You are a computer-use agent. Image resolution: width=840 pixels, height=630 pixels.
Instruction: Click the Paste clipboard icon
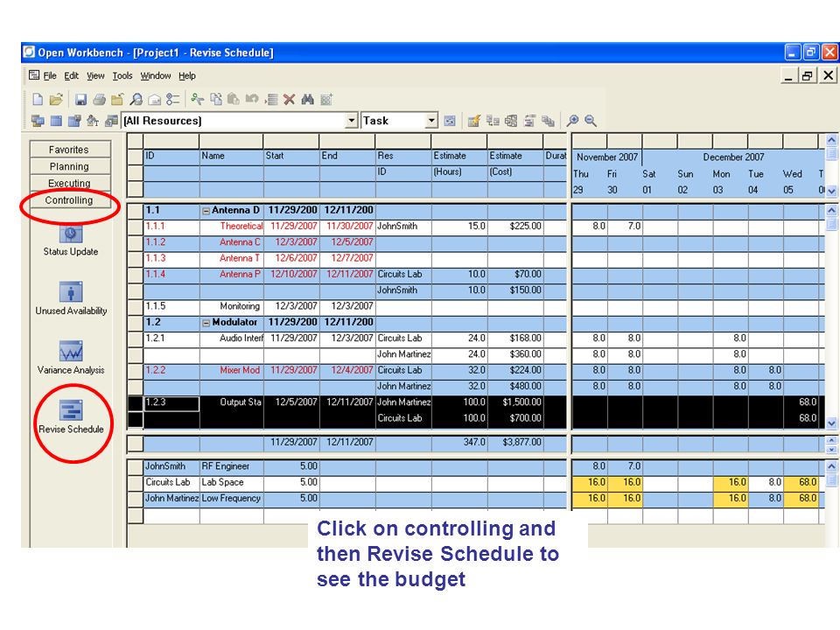[234, 99]
